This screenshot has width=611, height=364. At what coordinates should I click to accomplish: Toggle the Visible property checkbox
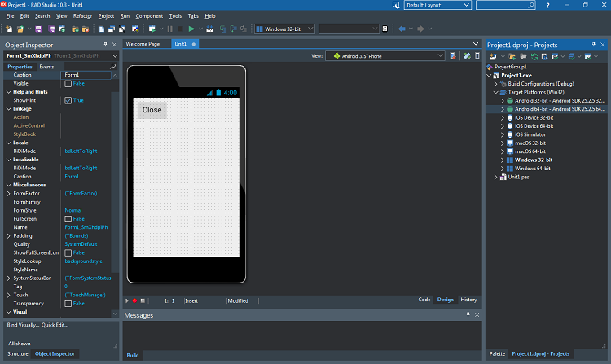68,84
